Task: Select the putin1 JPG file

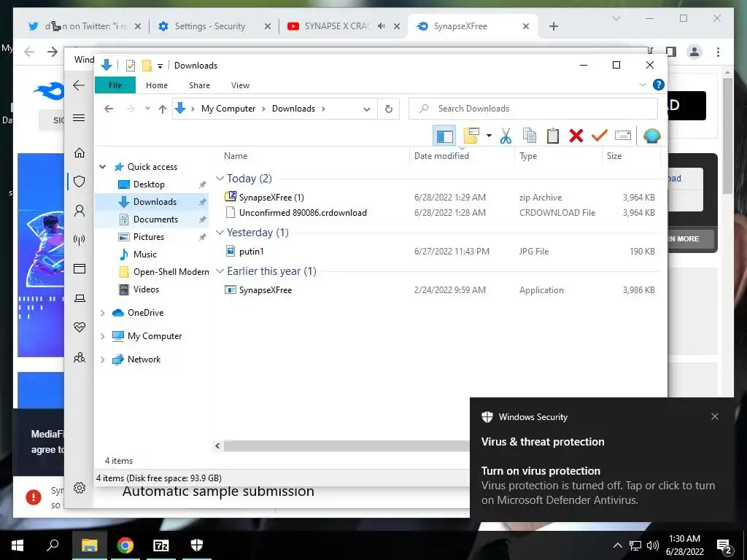Action: tap(251, 252)
